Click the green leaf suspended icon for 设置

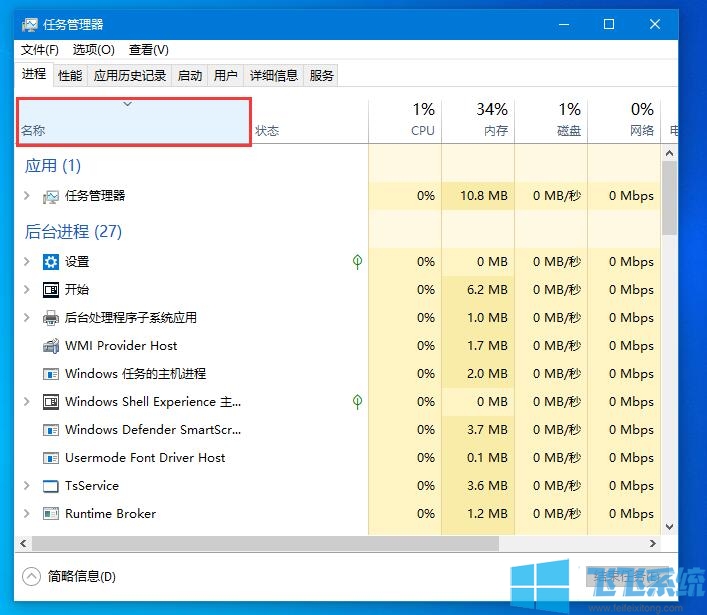click(x=357, y=262)
